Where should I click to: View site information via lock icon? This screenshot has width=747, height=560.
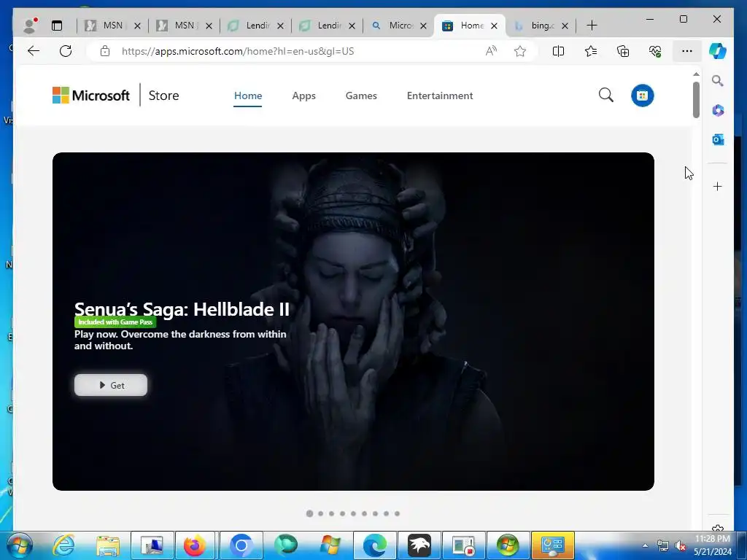click(105, 51)
